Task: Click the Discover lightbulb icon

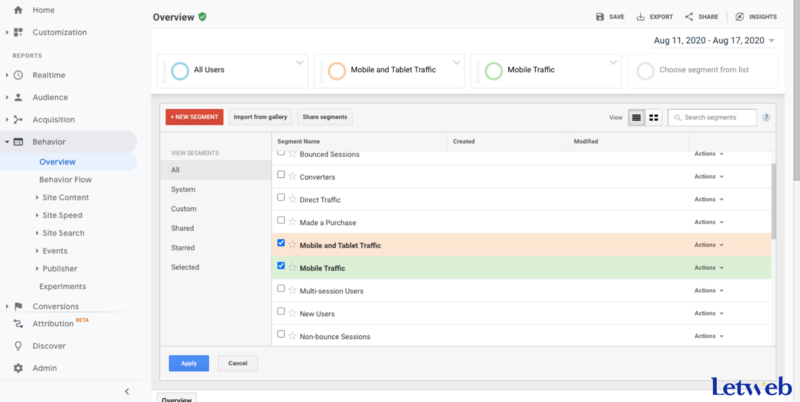Action: [x=18, y=346]
